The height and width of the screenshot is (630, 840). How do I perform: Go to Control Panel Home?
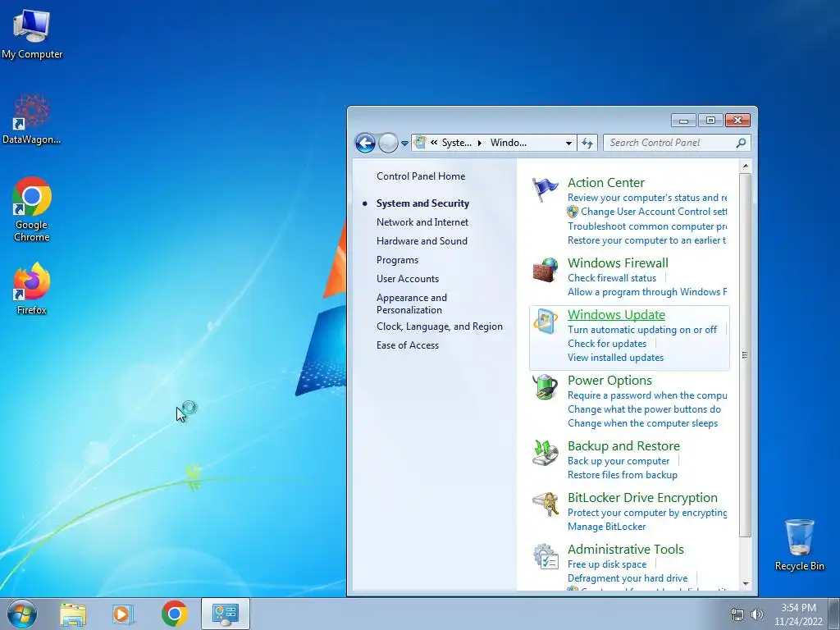[x=421, y=176]
